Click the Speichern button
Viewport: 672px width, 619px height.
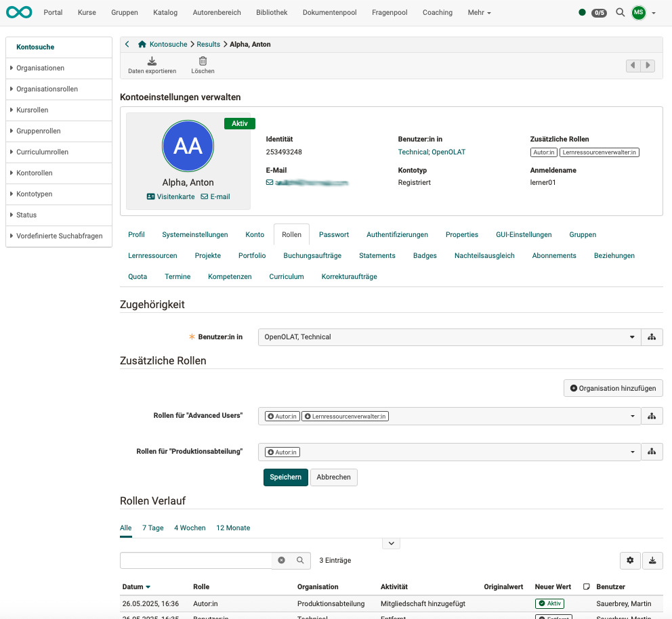pyautogui.click(x=285, y=477)
